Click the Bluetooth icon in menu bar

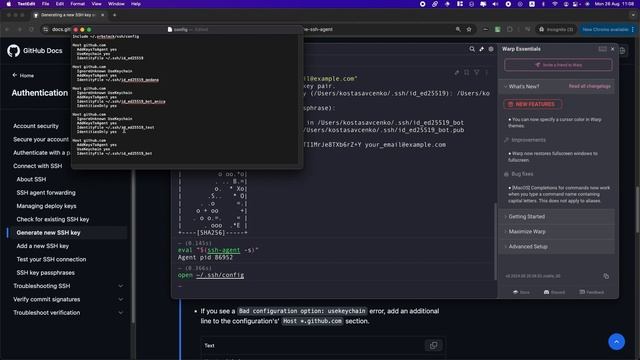[x=543, y=4]
